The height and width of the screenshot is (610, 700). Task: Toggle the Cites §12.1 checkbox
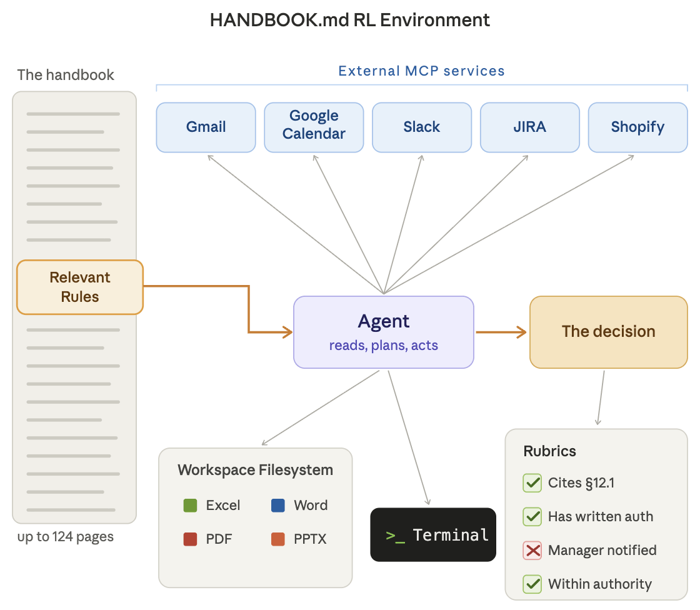532,483
